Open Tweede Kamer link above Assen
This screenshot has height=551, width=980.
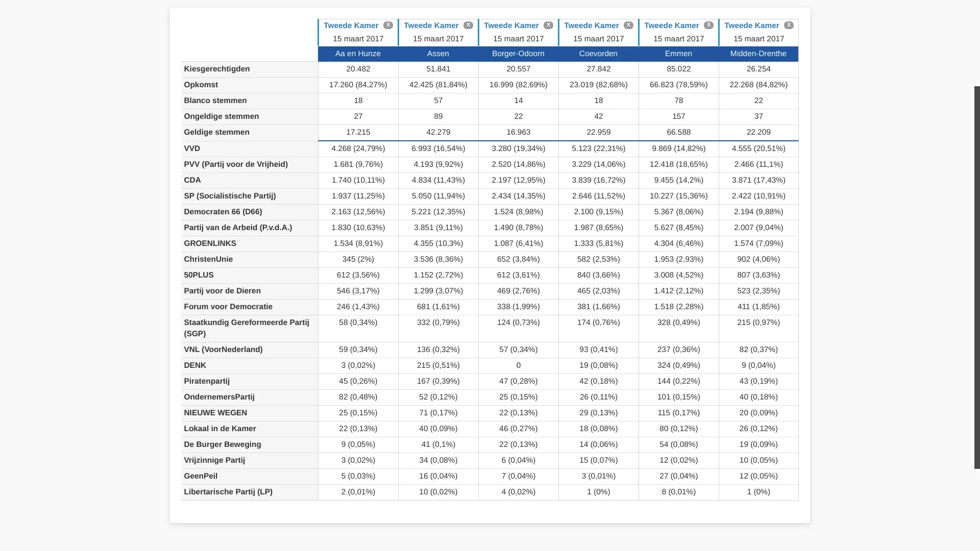[431, 26]
